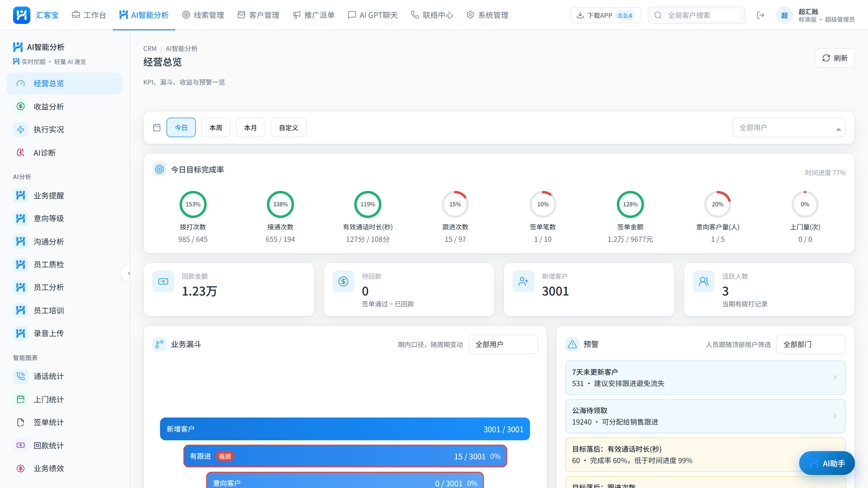
Task: Click the calendar icon beside 今日
Action: pos(157,127)
